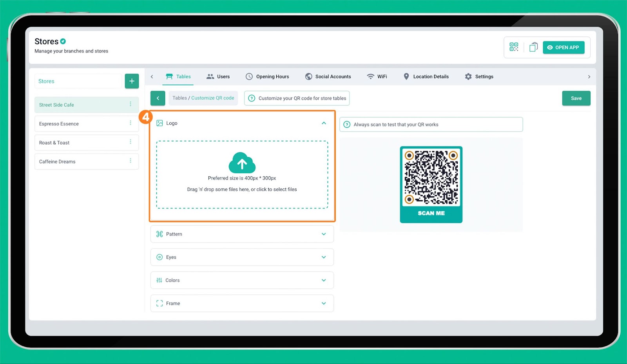
Task: Switch to the WiFi tab
Action: point(377,76)
